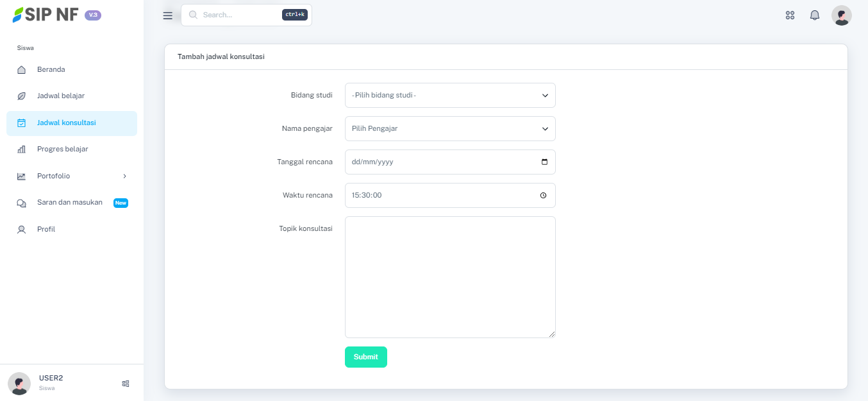
Task: Click the calendar icon in Tanggal rencana
Action: [544, 162]
